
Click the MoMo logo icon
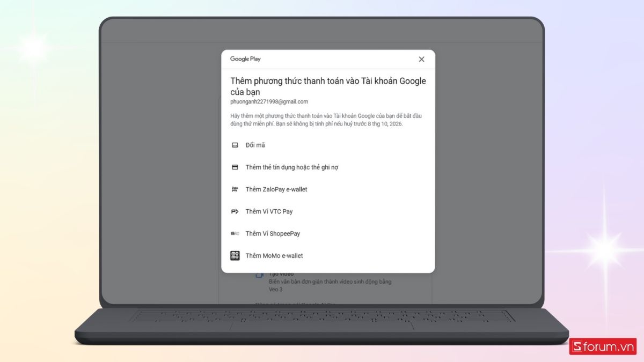[x=235, y=256]
